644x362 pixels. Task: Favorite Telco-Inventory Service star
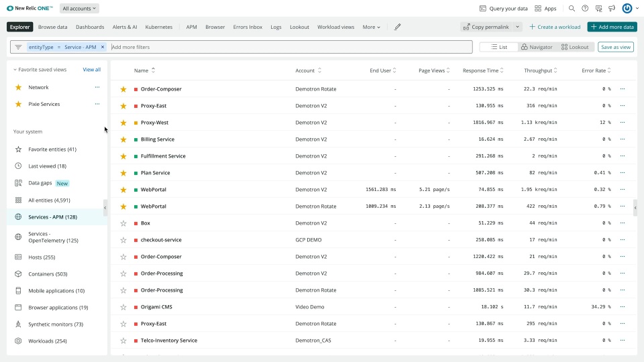click(123, 341)
